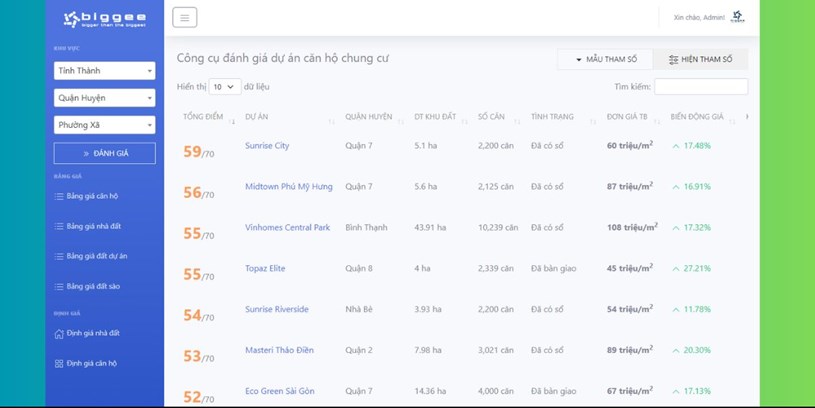Sort by TỔNG ĐIỂM column header
Viewport: 815px width, 408px height.
pos(203,116)
